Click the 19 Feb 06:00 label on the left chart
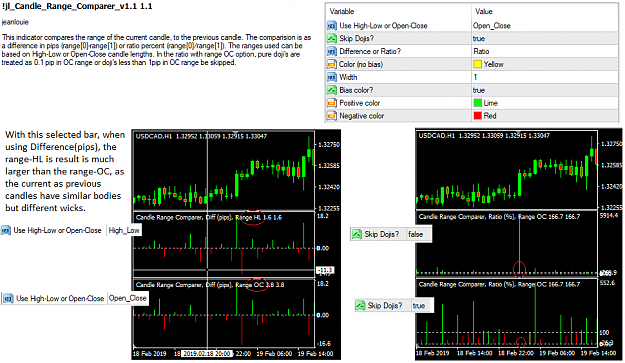625x363 pixels. (x=274, y=353)
